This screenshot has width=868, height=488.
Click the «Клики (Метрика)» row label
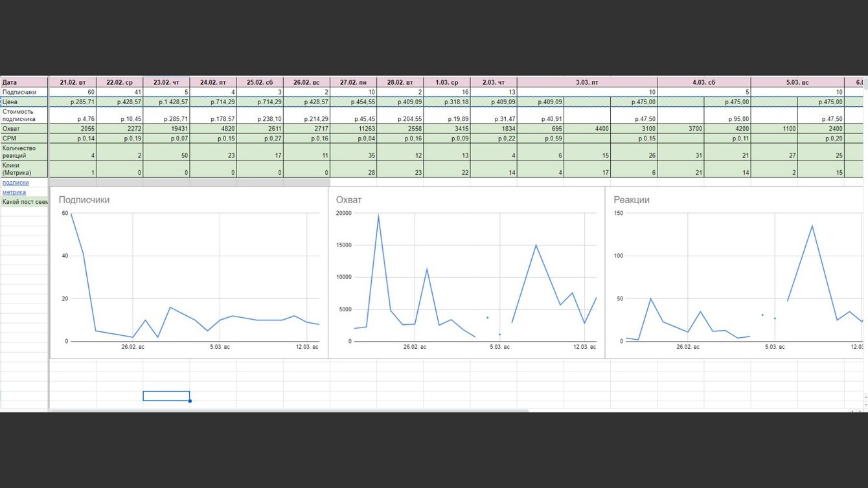[25, 169]
